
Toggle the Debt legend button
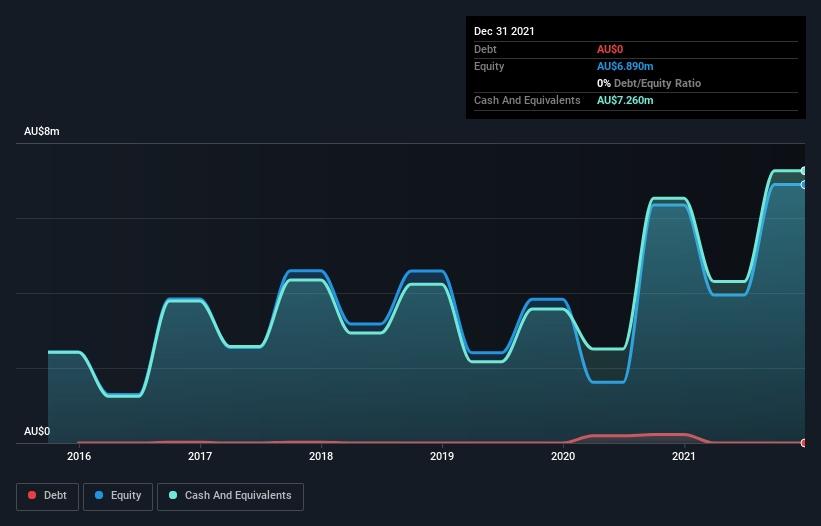tap(47, 496)
